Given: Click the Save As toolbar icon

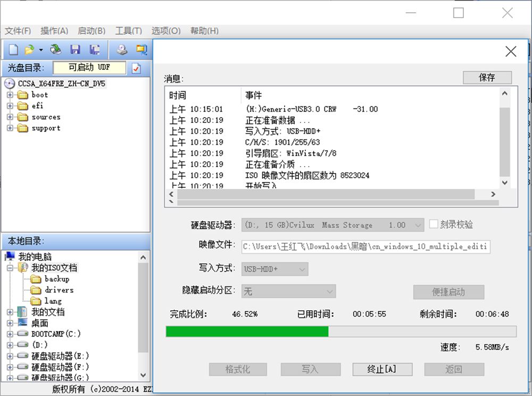Looking at the screenshot, I should click(x=94, y=49).
